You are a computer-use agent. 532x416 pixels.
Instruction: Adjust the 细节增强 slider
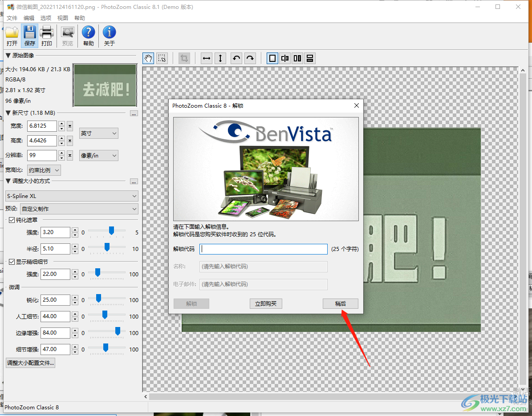(106, 347)
